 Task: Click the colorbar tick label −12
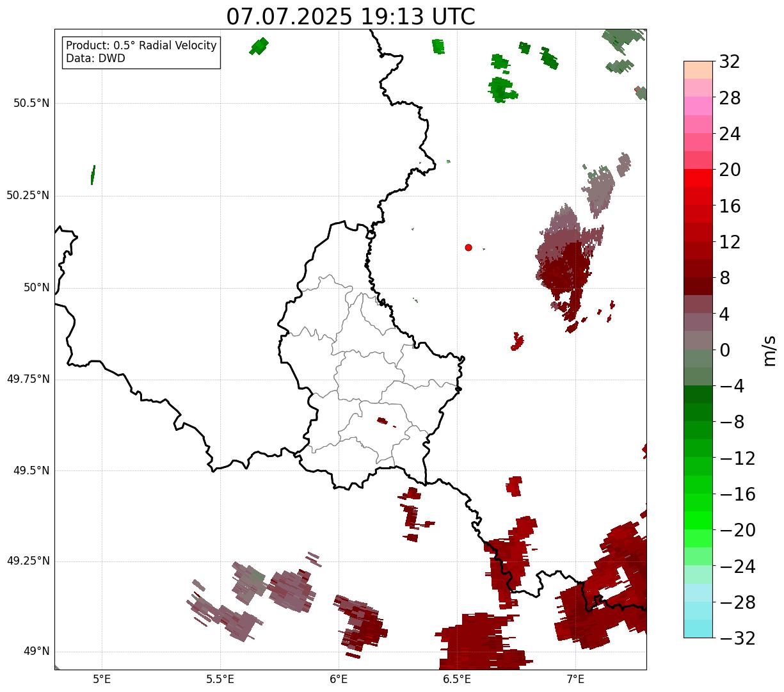737,458
